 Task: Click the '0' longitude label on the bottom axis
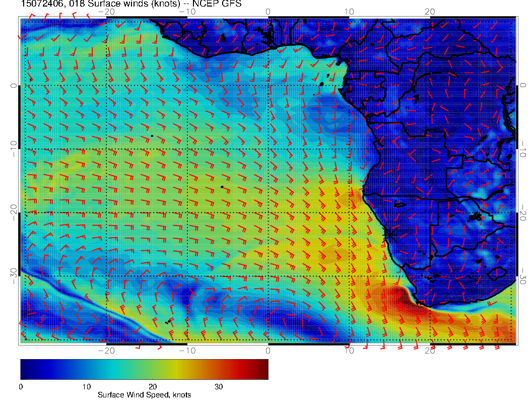(x=268, y=351)
